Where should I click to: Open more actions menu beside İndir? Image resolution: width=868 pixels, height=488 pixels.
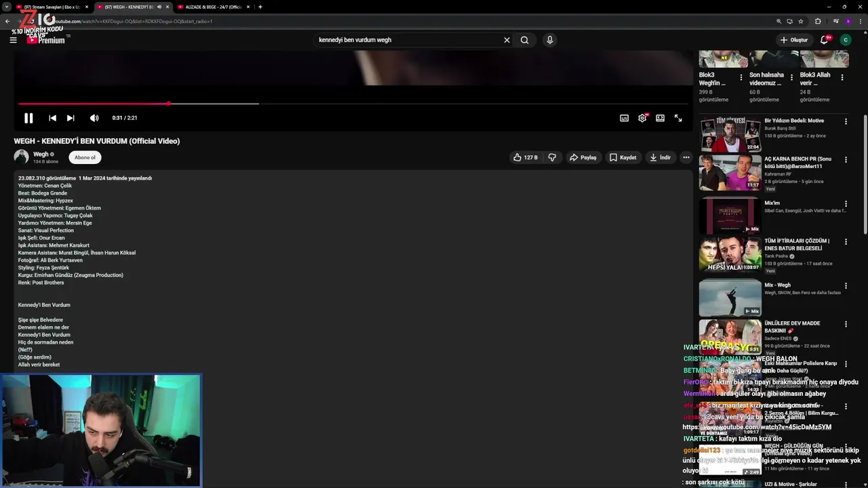click(x=686, y=157)
